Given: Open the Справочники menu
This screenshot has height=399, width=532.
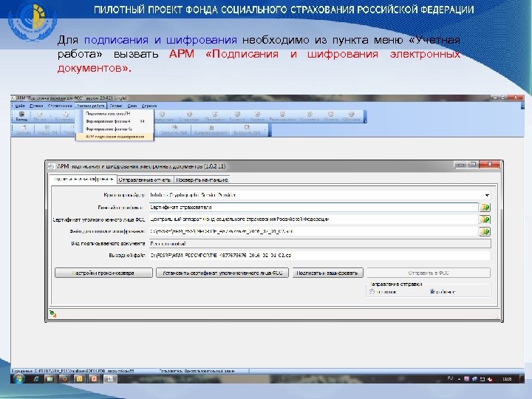Looking at the screenshot, I should [x=60, y=106].
